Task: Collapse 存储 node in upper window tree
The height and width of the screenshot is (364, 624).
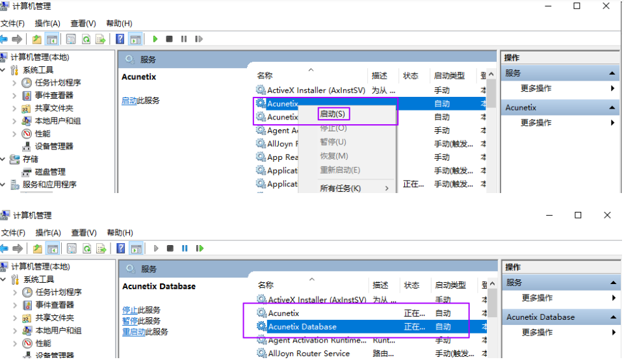Action: click(x=3, y=159)
